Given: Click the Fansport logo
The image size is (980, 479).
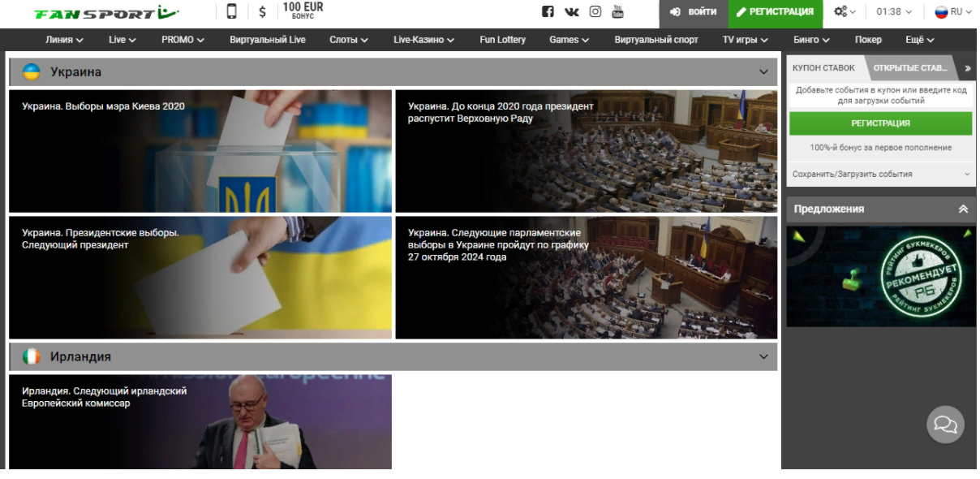Looking at the screenshot, I should pyautogui.click(x=105, y=13).
